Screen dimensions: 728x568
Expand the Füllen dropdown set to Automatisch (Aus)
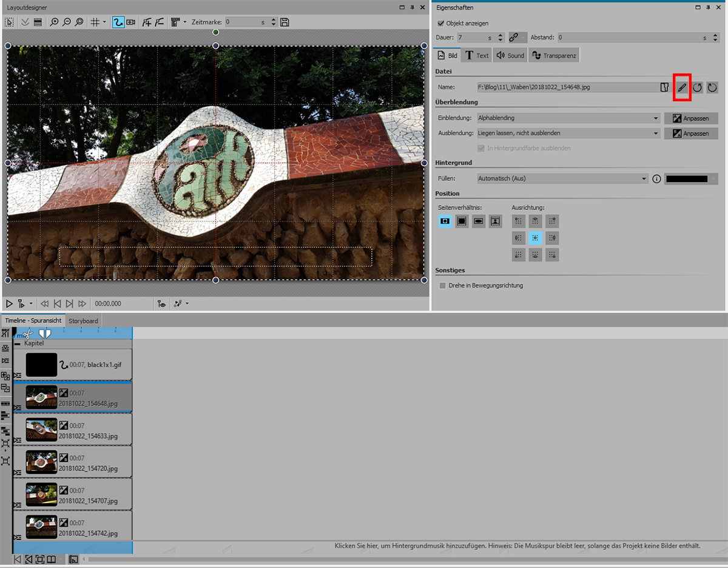(x=562, y=179)
